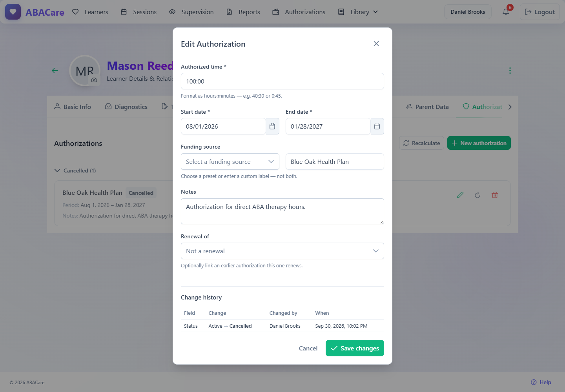Delete the Blue Oak Health Plan authorization

(x=495, y=195)
